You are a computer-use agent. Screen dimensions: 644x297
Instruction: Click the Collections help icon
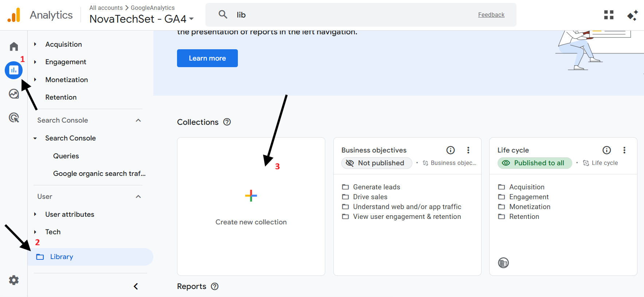pyautogui.click(x=227, y=122)
